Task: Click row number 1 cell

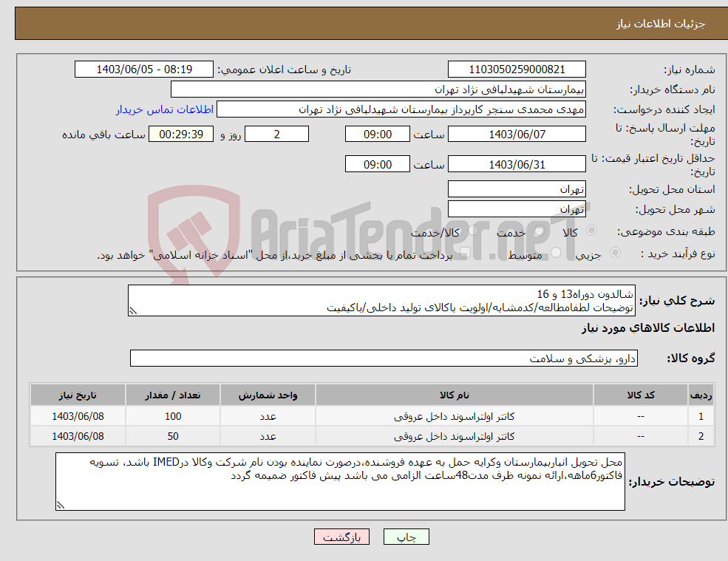Action: (701, 417)
